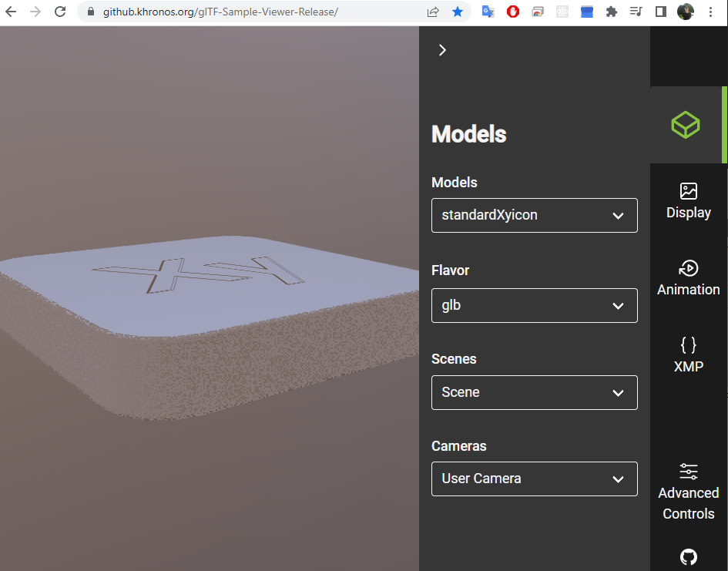Open the Cameras dropdown showing User Camera

pyautogui.click(x=534, y=479)
